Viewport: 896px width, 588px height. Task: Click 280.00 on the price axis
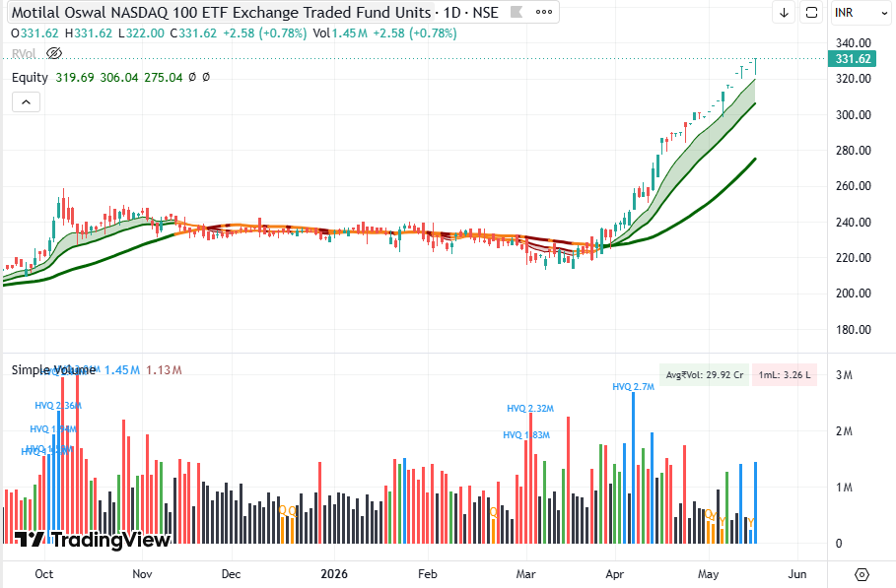point(854,150)
